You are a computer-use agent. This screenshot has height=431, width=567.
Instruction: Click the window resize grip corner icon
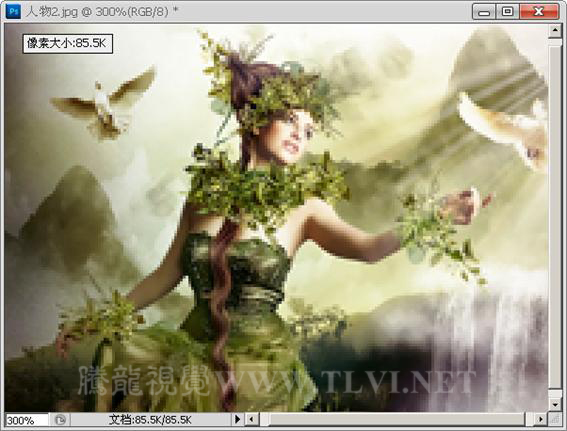click(555, 420)
